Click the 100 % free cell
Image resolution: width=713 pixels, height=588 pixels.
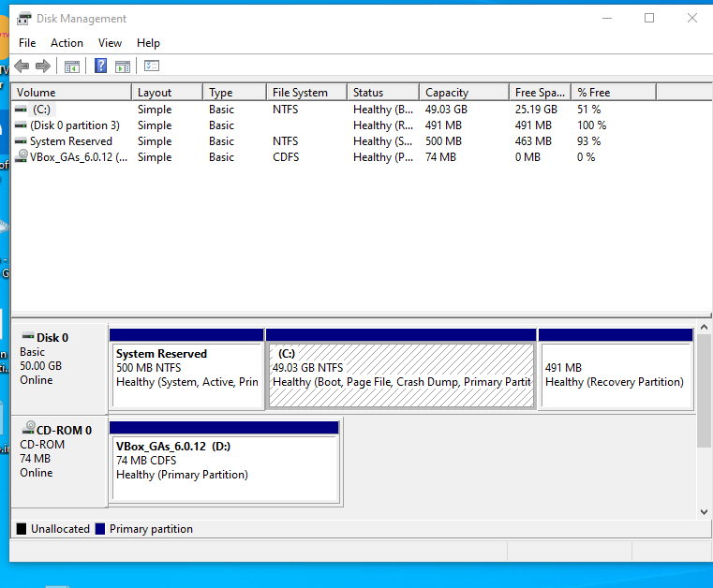tap(591, 125)
